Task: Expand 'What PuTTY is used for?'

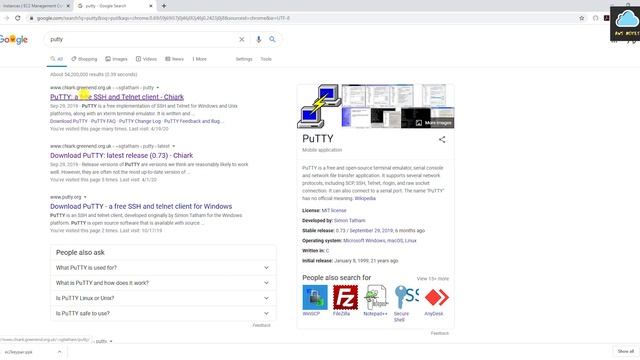Action: [163, 268]
